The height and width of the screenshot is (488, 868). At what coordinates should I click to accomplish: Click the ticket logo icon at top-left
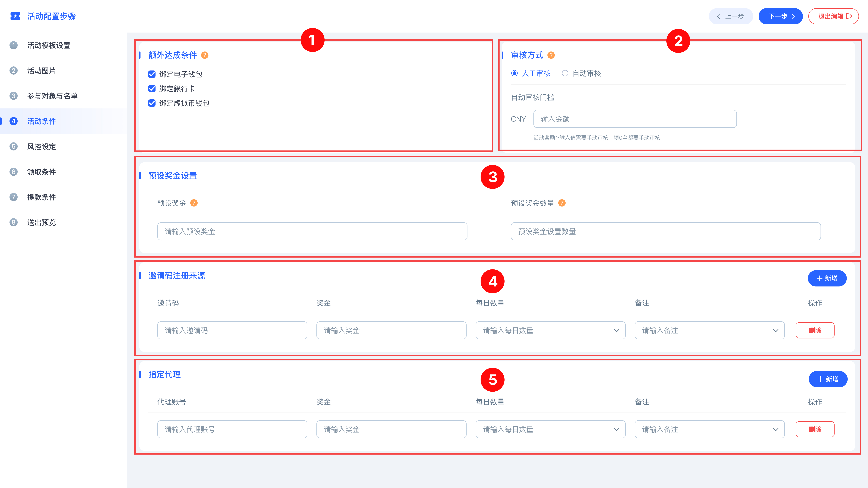(x=15, y=16)
